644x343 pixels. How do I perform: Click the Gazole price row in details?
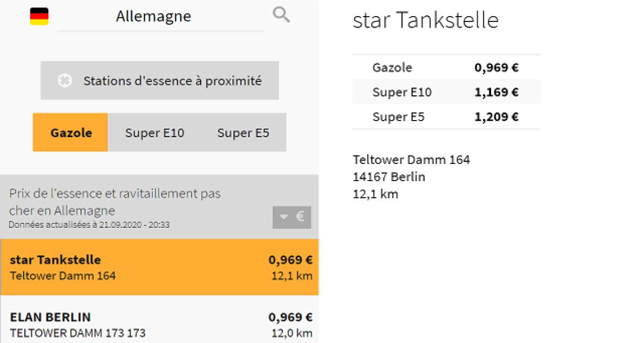pyautogui.click(x=446, y=68)
